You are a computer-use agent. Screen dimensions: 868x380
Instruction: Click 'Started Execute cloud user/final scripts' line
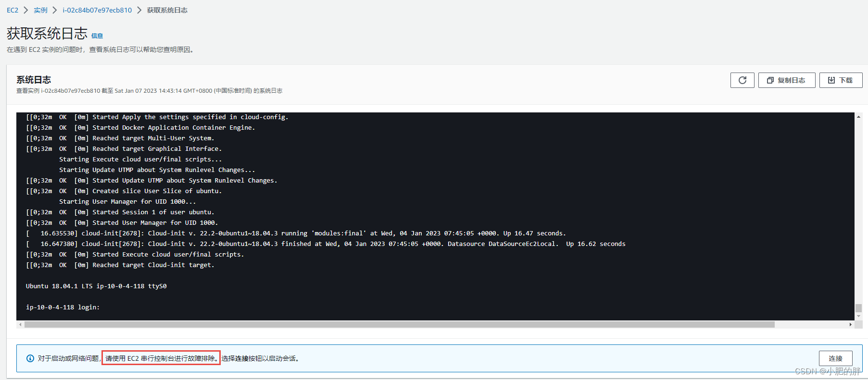[x=135, y=255]
